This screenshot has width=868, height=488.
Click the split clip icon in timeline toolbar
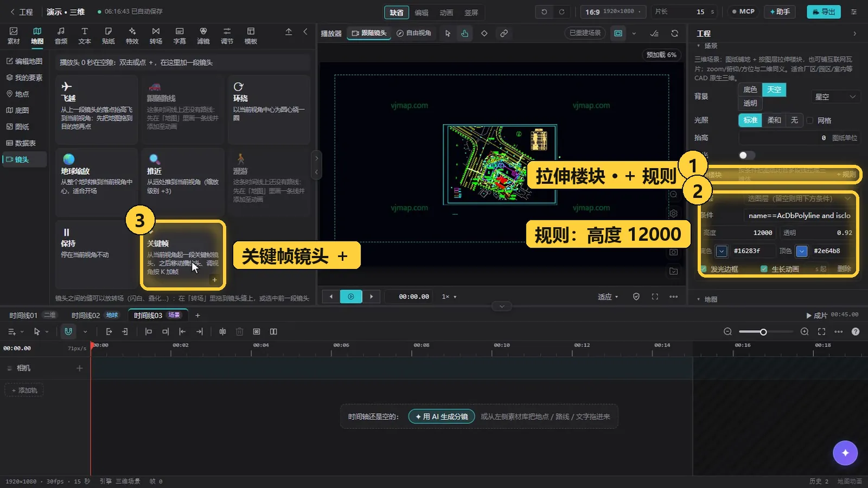(222, 331)
